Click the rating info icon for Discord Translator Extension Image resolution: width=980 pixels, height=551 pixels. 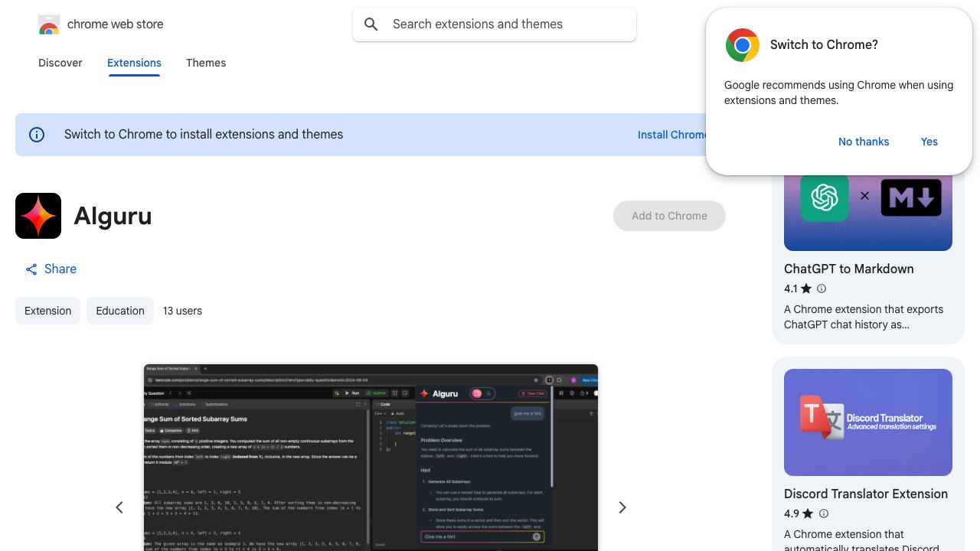tap(824, 514)
